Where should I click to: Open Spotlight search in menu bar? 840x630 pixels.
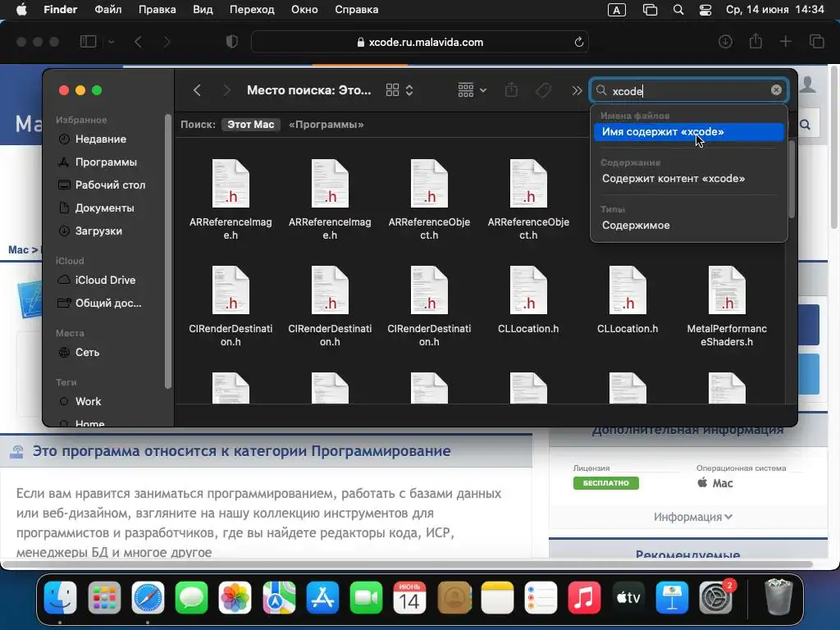pos(678,10)
